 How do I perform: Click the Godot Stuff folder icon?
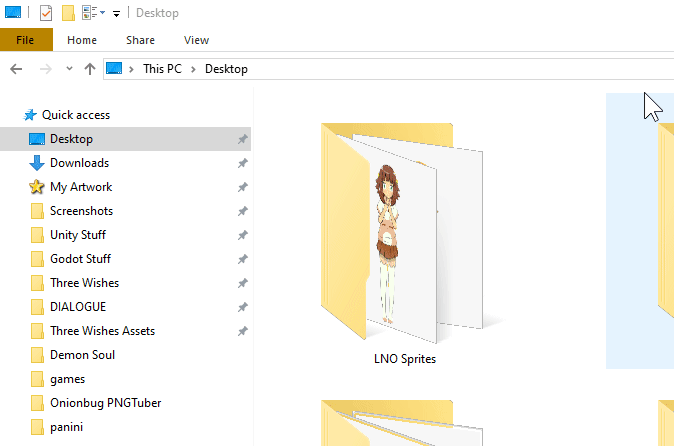click(x=37, y=259)
